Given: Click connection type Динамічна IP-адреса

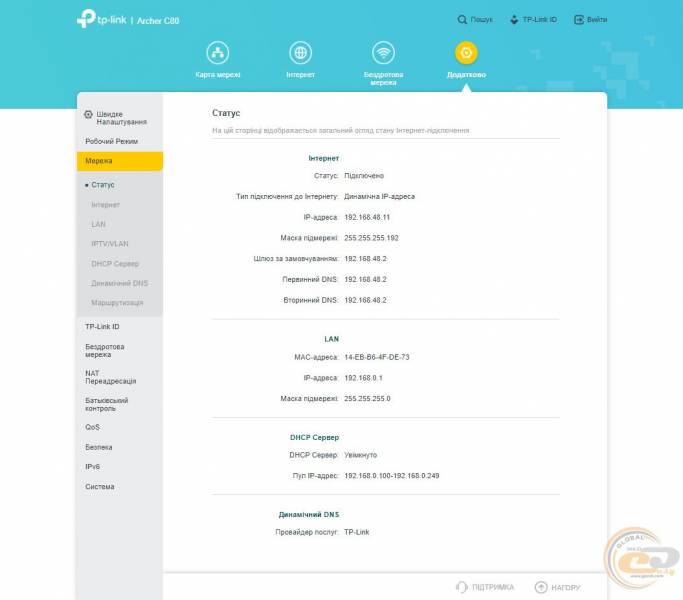Looking at the screenshot, I should click(x=379, y=197).
